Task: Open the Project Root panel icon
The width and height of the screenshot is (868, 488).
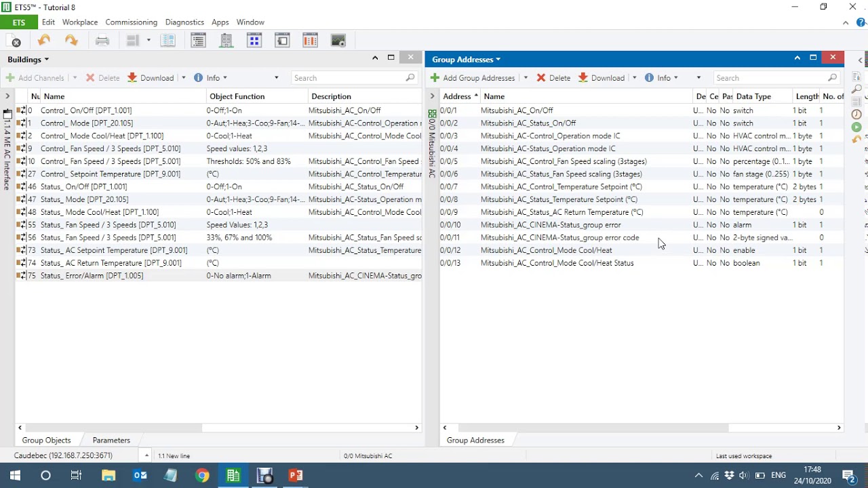Action: point(282,41)
